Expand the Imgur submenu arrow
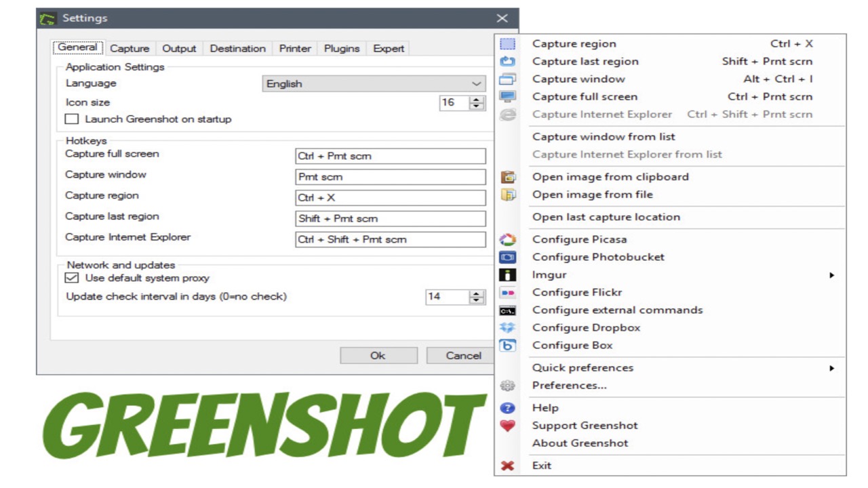The image size is (868, 488). (x=831, y=275)
